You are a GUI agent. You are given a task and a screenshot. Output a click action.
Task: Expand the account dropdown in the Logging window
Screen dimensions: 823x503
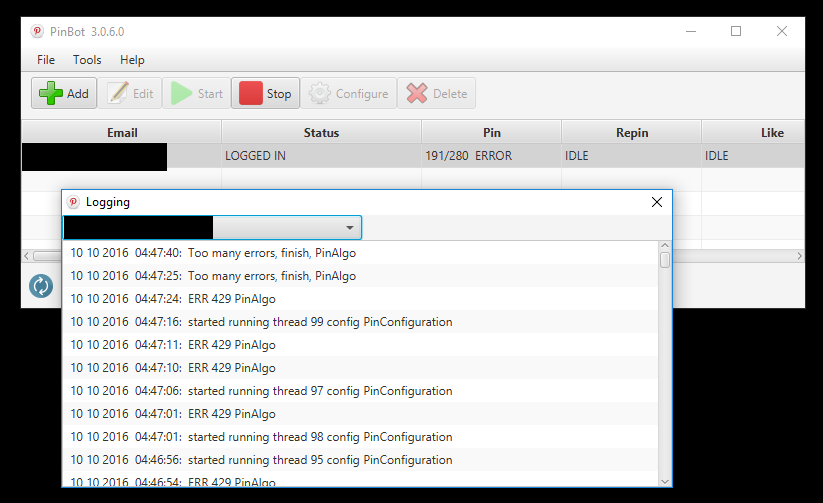pyautogui.click(x=350, y=228)
